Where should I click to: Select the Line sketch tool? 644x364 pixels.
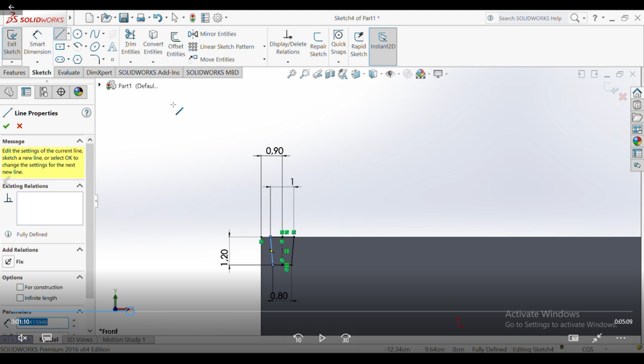[x=60, y=34]
